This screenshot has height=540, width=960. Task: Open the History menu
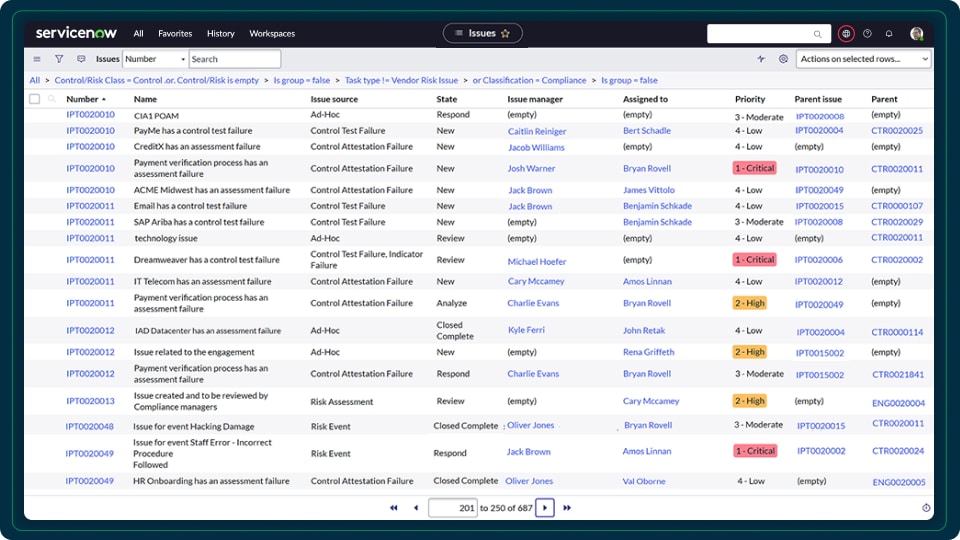click(x=220, y=33)
